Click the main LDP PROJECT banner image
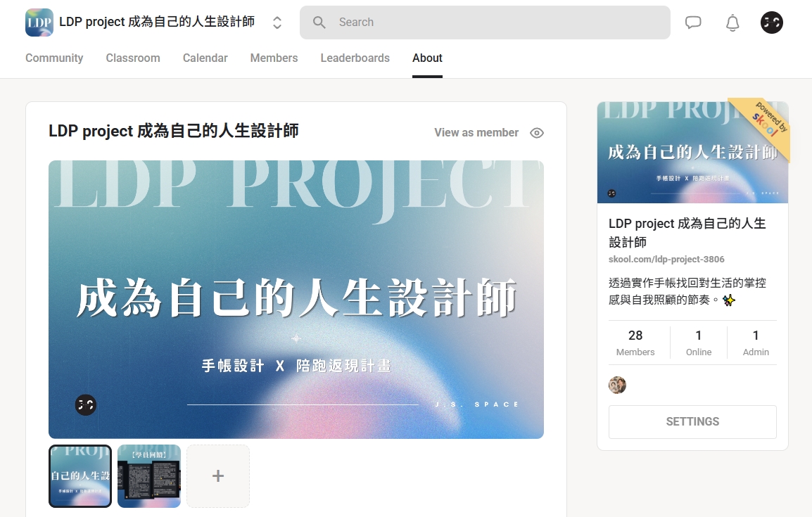The image size is (812, 517). pyautogui.click(x=296, y=299)
